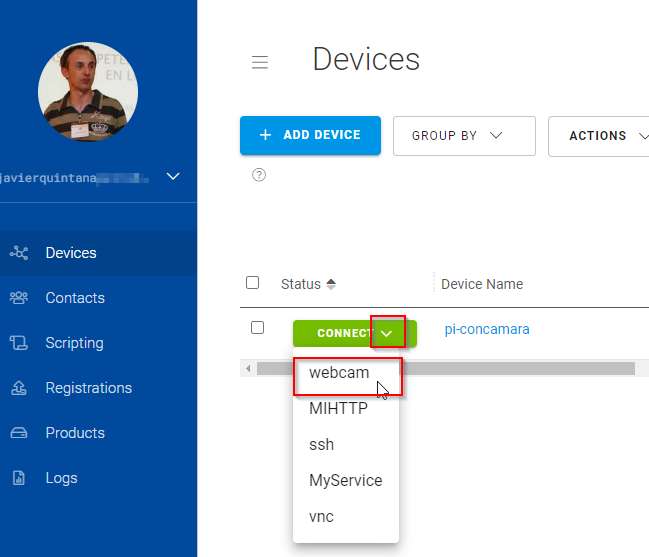This screenshot has width=649, height=557.
Task: Toggle the CONNECT button dropdown arrow
Action: pyautogui.click(x=387, y=333)
